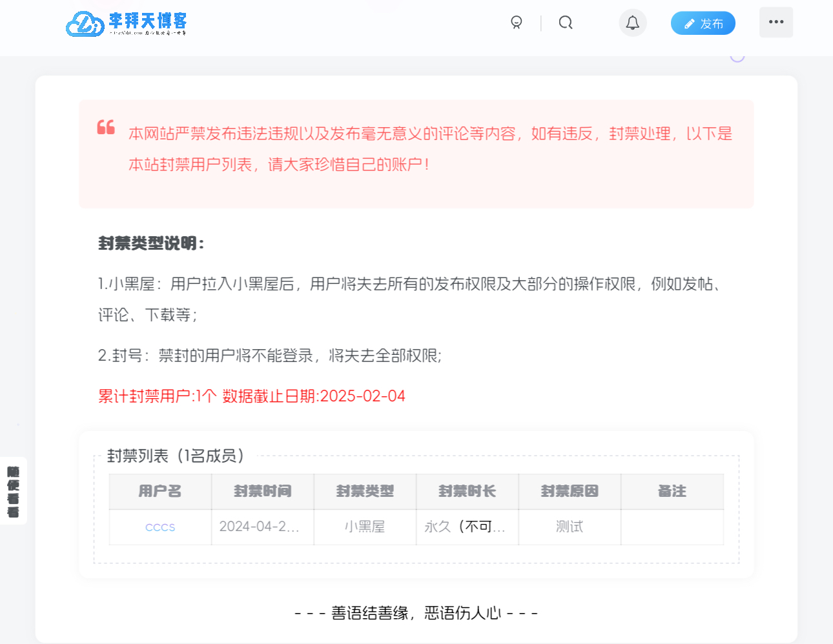Select the 备注 column header
833x644 pixels.
point(672,492)
